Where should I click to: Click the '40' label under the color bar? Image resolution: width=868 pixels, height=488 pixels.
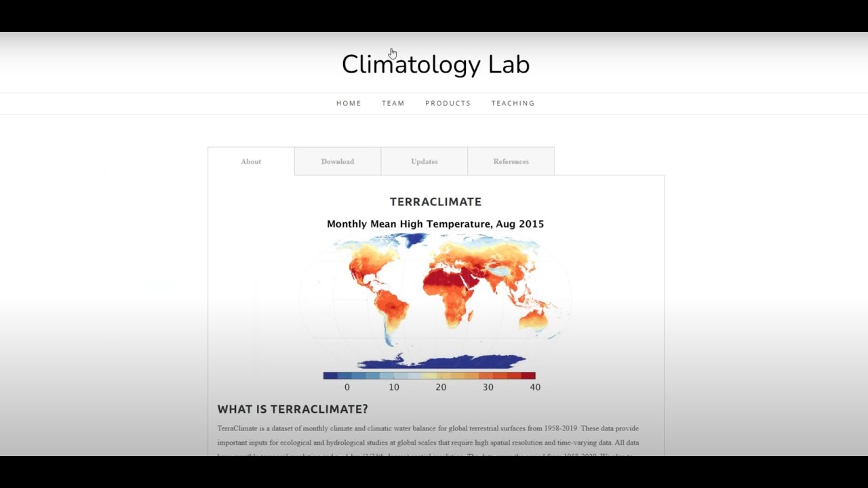tap(535, 387)
